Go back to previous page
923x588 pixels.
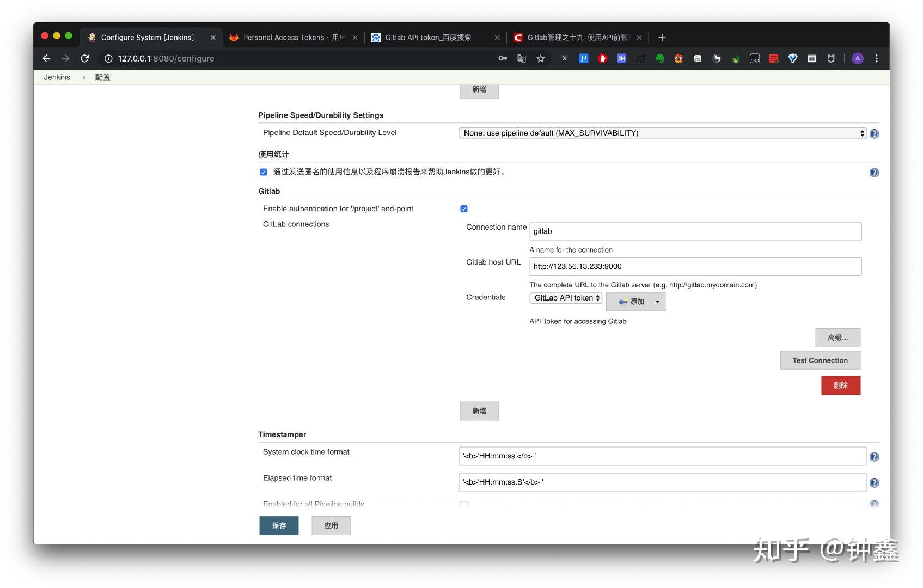pos(46,58)
